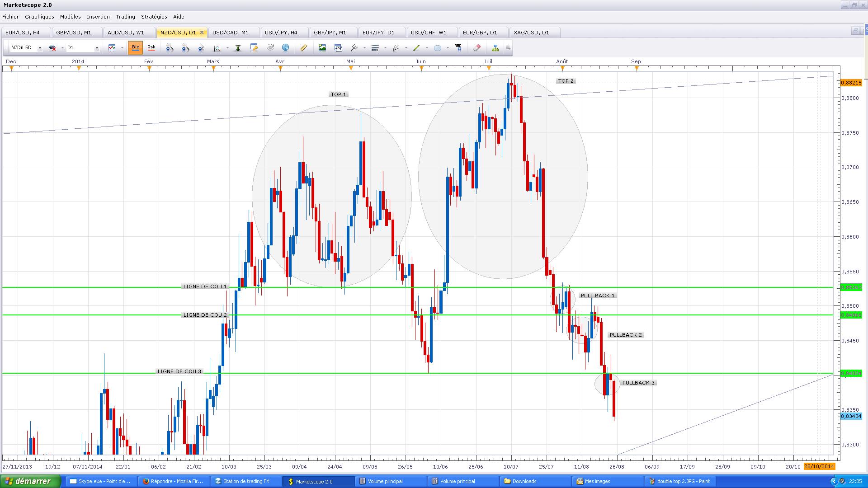This screenshot has width=868, height=488.
Task: Click the démarrer start button
Action: click(30, 481)
